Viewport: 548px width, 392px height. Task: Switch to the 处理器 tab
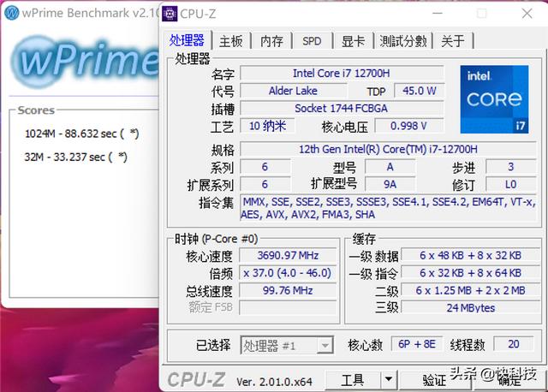[x=188, y=40]
